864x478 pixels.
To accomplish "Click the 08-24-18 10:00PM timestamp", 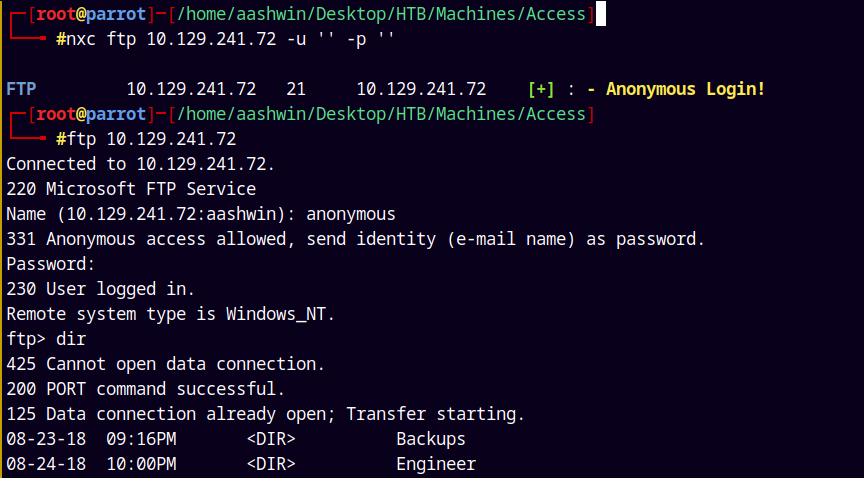I will point(91,464).
